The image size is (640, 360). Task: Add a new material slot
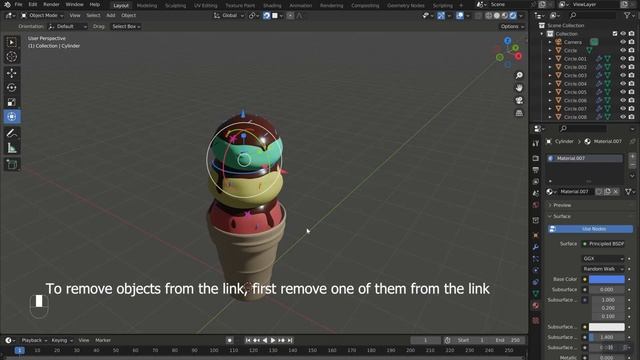click(x=632, y=156)
